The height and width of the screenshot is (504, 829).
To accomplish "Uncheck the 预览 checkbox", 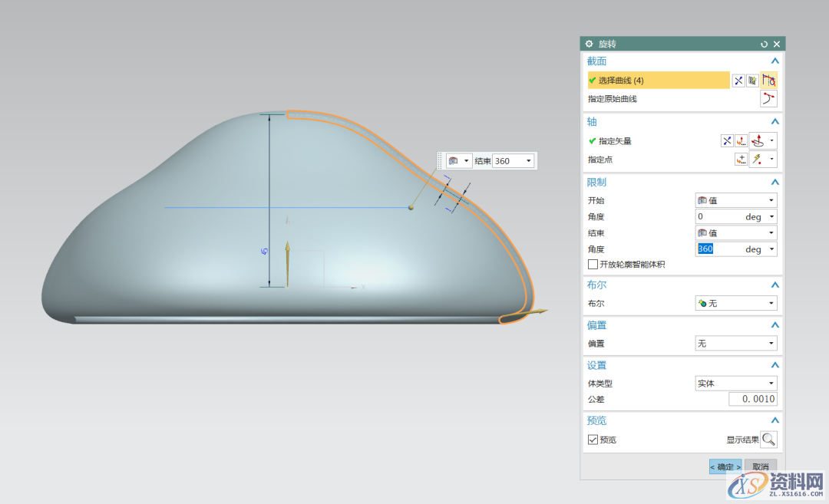I will tap(593, 440).
